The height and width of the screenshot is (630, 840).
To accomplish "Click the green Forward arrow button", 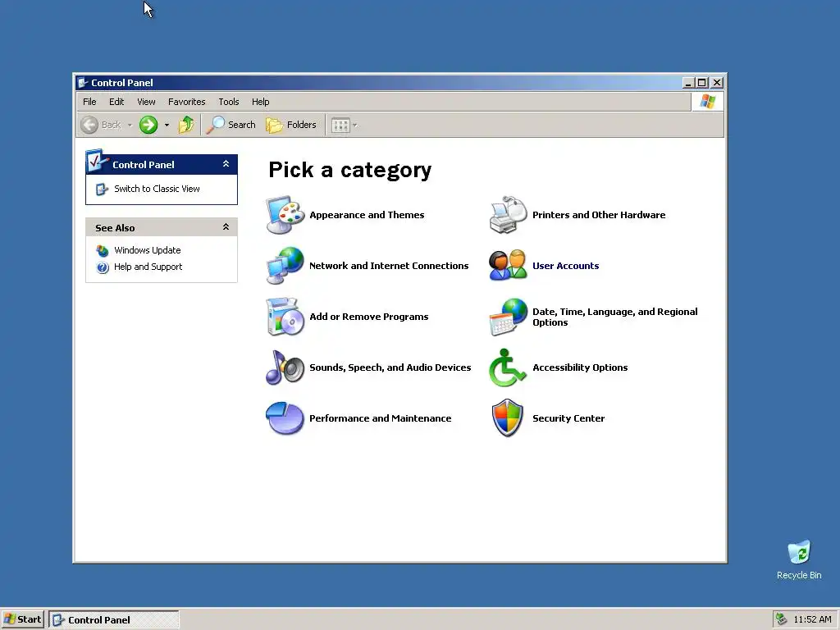I will tap(148, 125).
